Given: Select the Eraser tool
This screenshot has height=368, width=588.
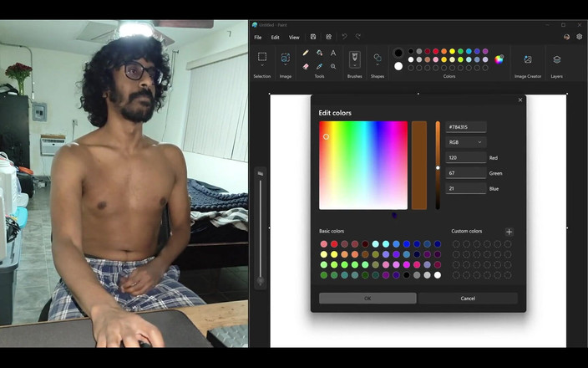Looking at the screenshot, I should [306, 66].
